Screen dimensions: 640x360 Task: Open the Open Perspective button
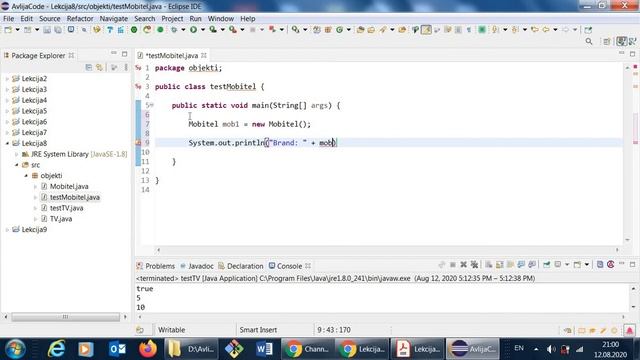(x=607, y=41)
